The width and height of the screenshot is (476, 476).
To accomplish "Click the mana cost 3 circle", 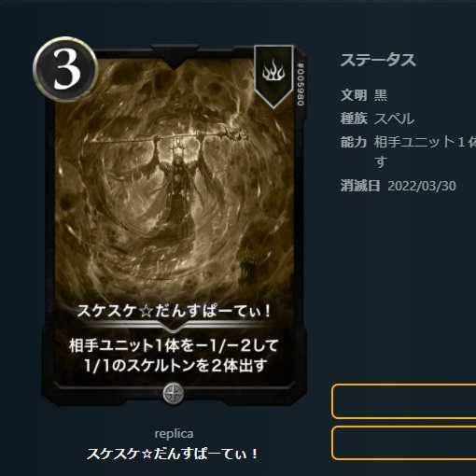I will pos(65,69).
